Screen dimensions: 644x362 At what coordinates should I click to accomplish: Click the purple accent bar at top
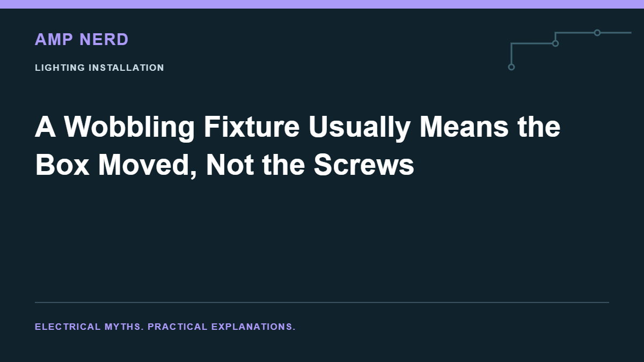coord(322,4)
